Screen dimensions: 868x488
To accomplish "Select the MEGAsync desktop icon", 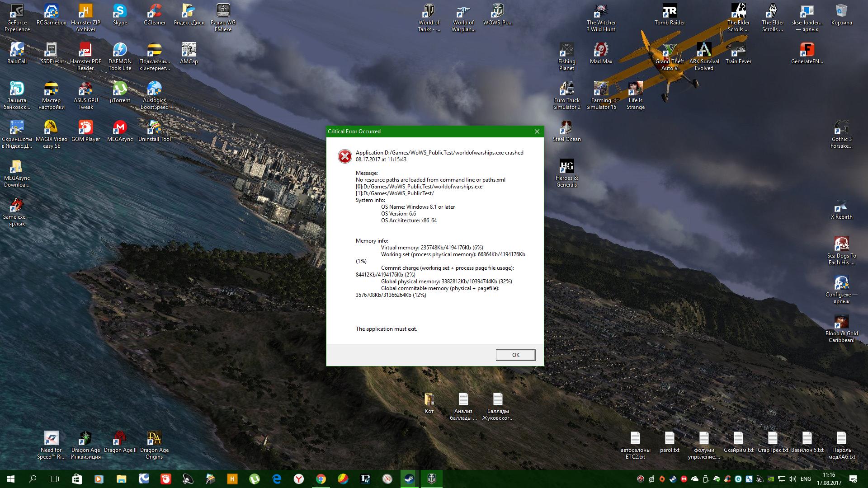I will tap(120, 131).
